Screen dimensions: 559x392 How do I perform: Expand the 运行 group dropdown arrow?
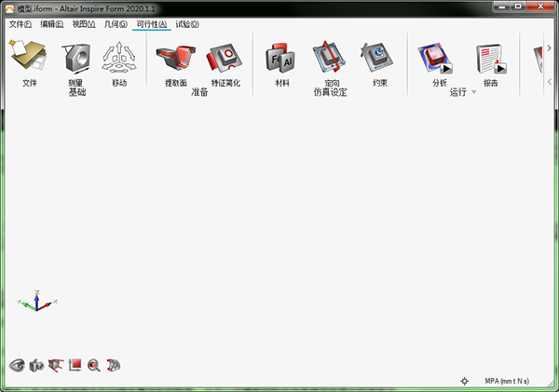(x=474, y=92)
